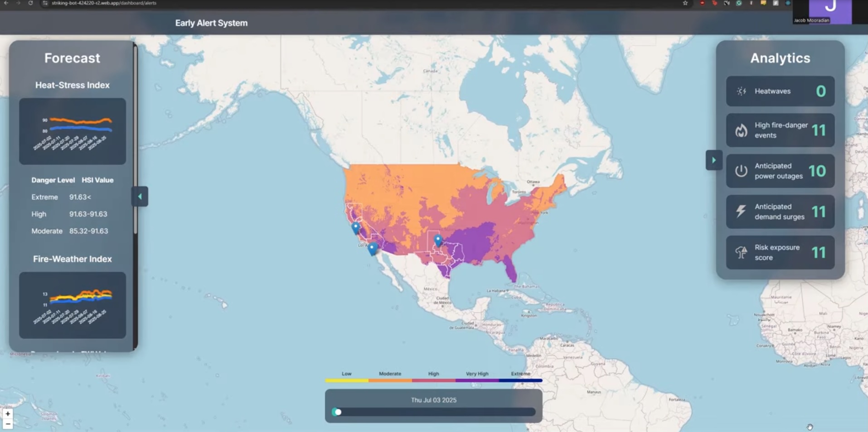Open the Risk exposure score card
This screenshot has height=432, width=868.
point(780,252)
